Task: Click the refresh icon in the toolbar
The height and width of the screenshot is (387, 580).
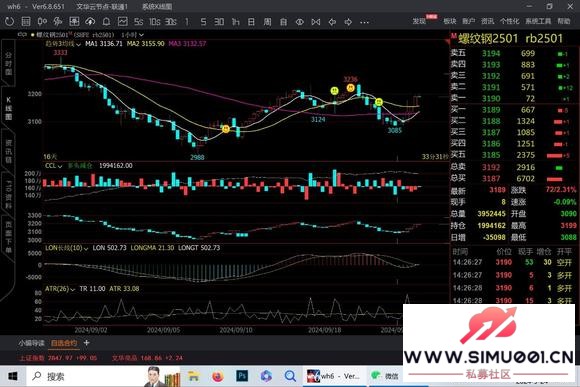Action: (9, 22)
